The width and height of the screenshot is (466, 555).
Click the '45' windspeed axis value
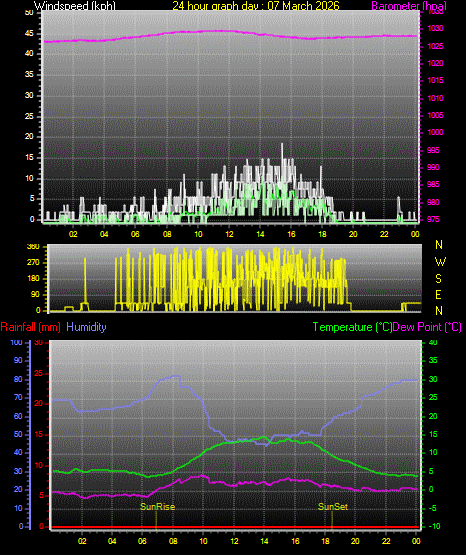[29, 33]
